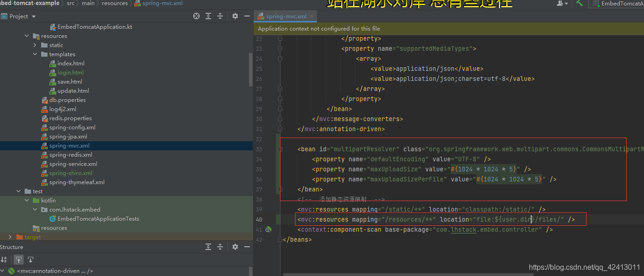Click Collapse All icon in Project panel
This screenshot has width=644, height=276.
tap(220, 16)
